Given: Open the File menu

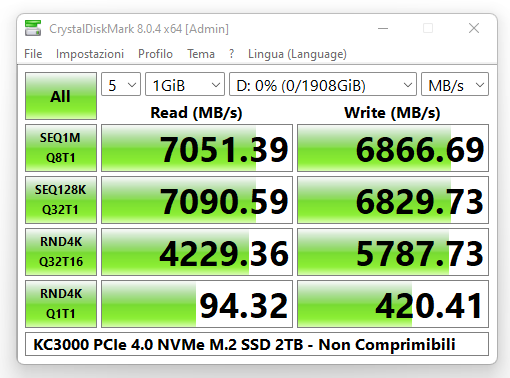Looking at the screenshot, I should [33, 54].
